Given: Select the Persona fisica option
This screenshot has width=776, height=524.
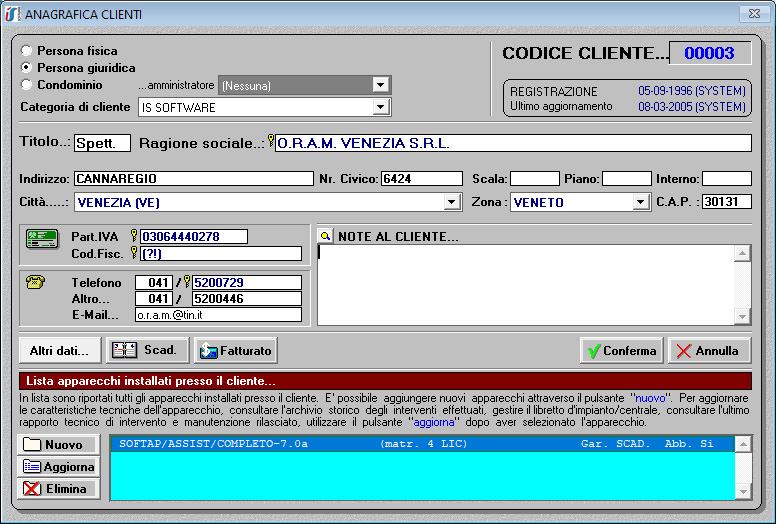Looking at the screenshot, I should point(27,51).
